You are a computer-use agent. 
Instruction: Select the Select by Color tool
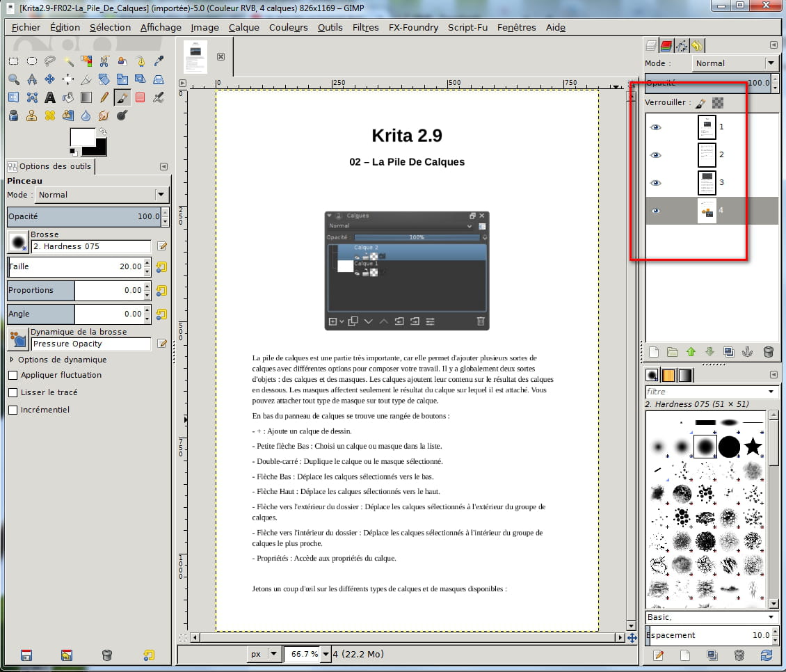(86, 61)
